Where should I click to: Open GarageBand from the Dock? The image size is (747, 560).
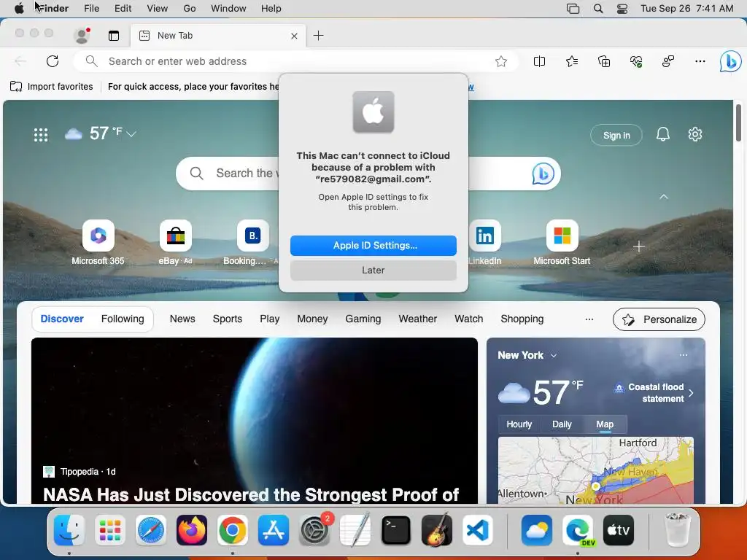437,530
